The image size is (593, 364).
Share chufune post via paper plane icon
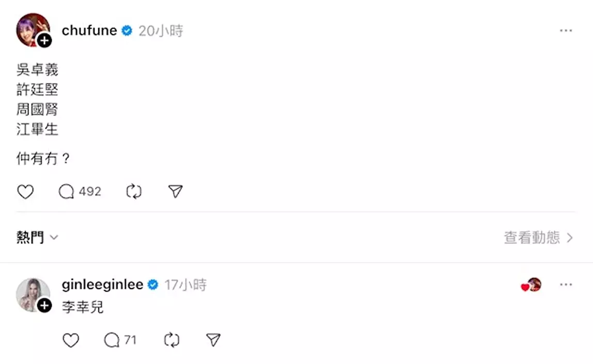[x=176, y=192]
